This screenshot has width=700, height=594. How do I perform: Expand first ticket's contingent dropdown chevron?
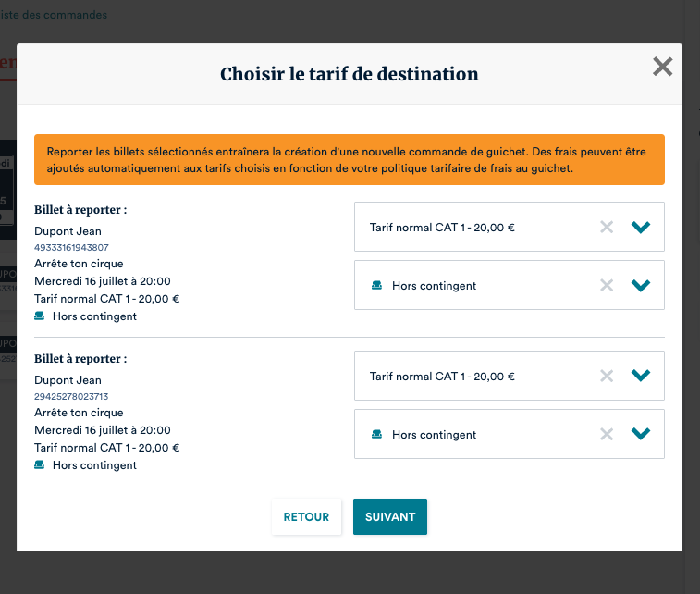641,285
